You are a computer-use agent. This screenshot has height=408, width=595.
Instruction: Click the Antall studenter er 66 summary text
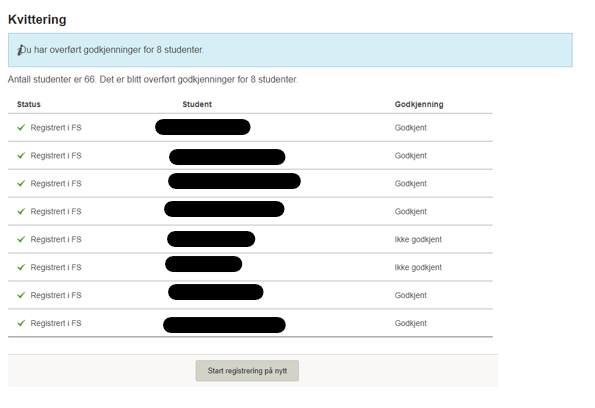153,80
